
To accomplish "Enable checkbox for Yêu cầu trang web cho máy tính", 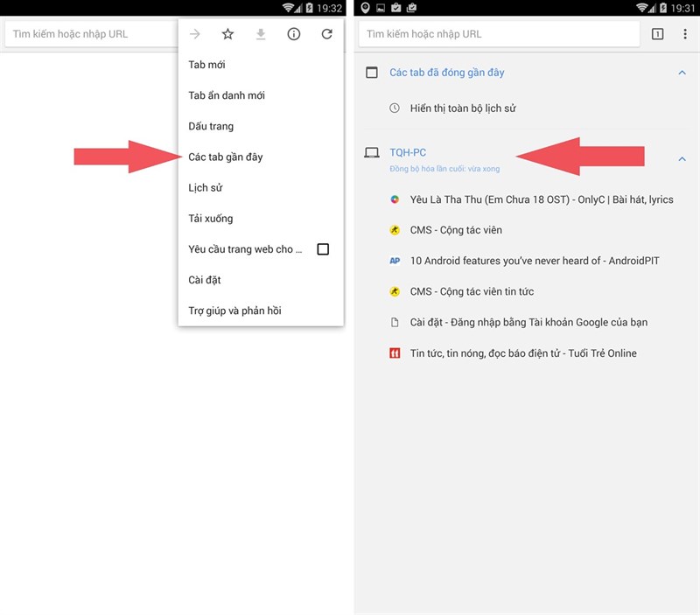I will tap(325, 249).
